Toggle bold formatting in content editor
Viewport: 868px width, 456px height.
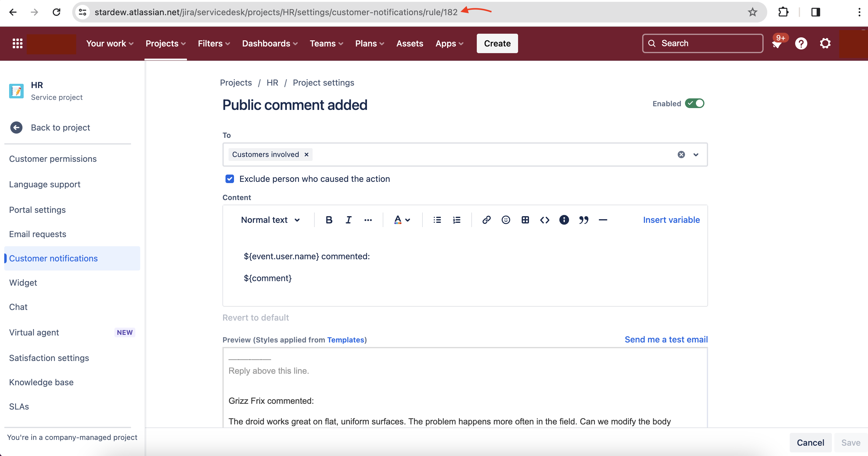click(329, 220)
